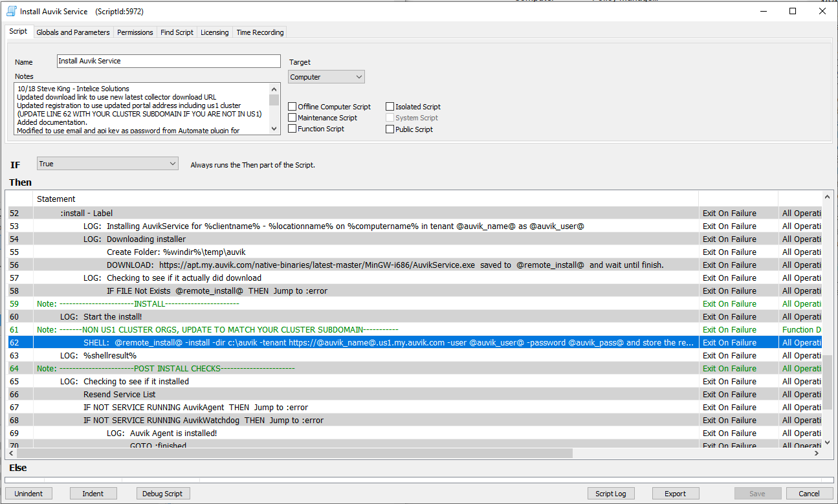Click 'Function D' cell on line 61
Viewport: 838px width, 504px height.
(800, 329)
